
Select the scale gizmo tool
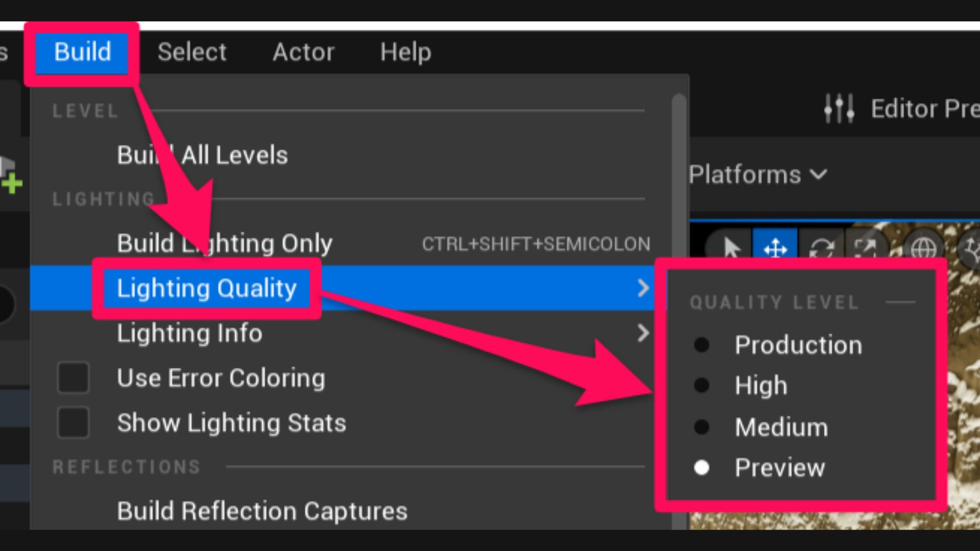click(866, 248)
